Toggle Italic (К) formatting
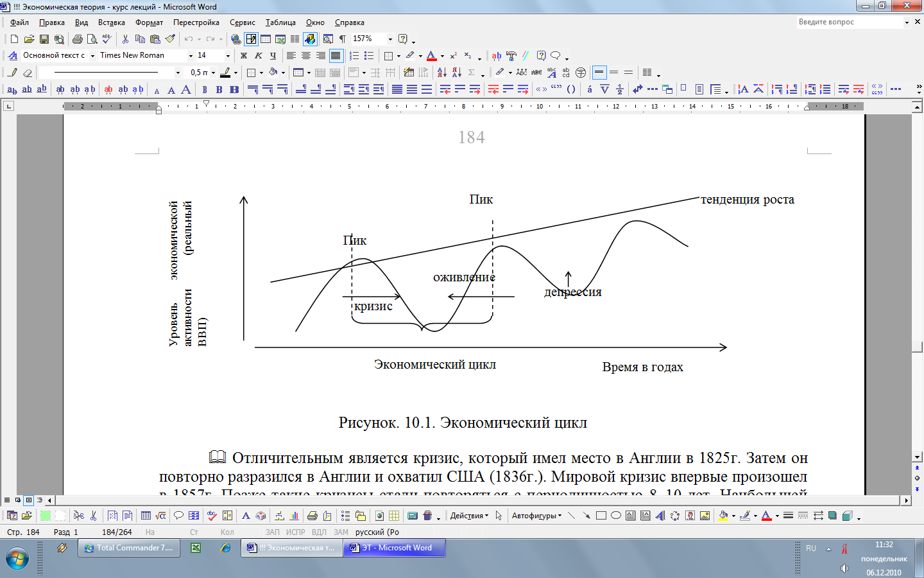Viewport: 924px width, 578px height. tap(259, 56)
